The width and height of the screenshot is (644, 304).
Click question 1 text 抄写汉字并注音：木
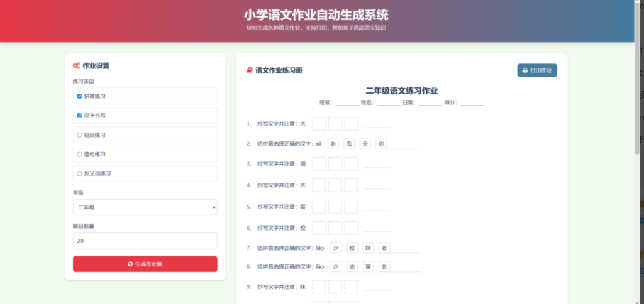pos(281,124)
